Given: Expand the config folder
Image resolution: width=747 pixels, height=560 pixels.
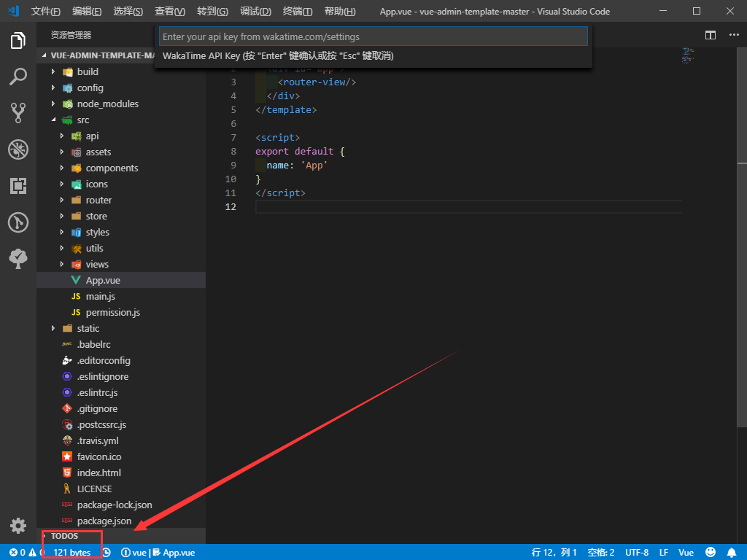Looking at the screenshot, I should click(x=121, y=87).
